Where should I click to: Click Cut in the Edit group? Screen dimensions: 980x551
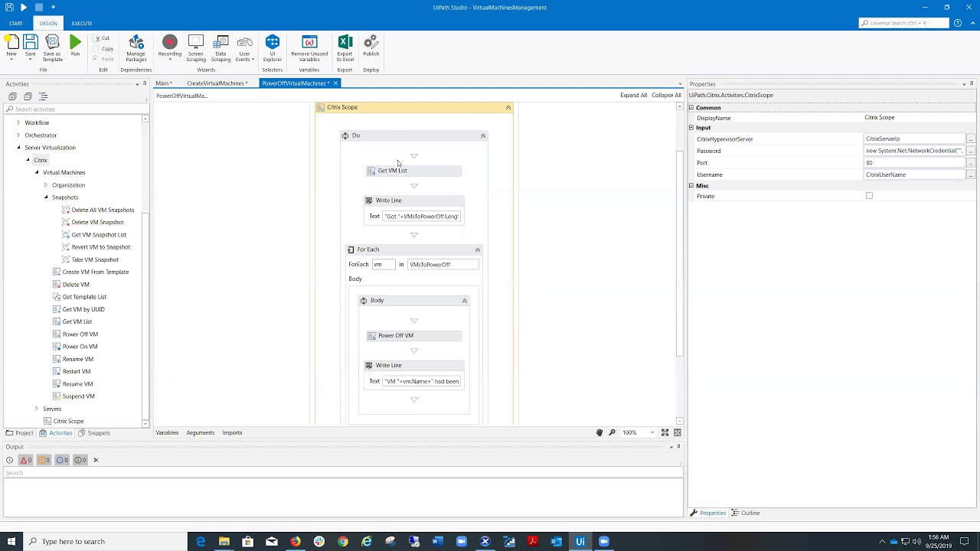point(102,38)
